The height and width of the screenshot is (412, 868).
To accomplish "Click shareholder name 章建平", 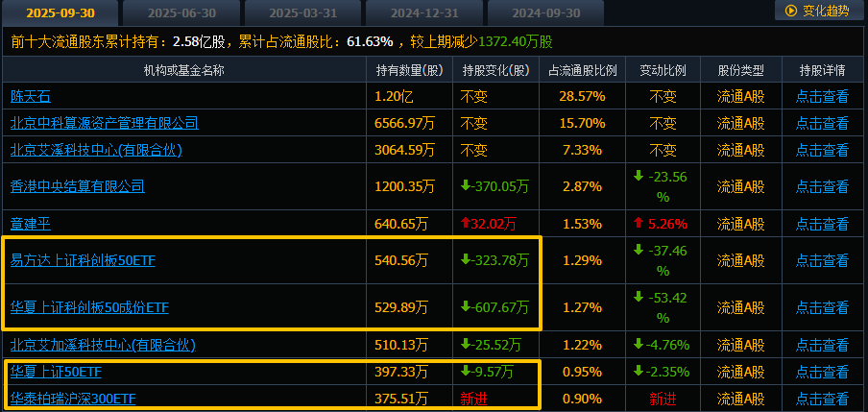I will coord(31,224).
